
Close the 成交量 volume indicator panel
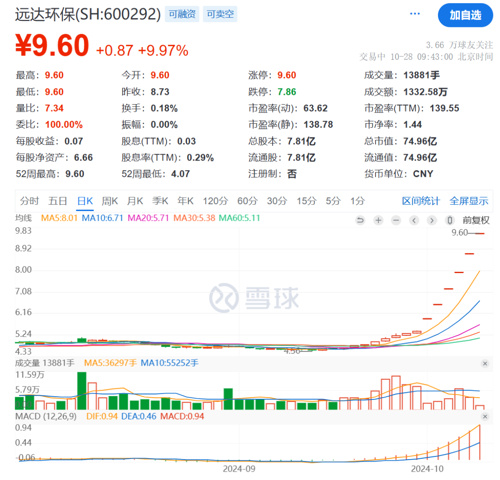[x=485, y=363]
